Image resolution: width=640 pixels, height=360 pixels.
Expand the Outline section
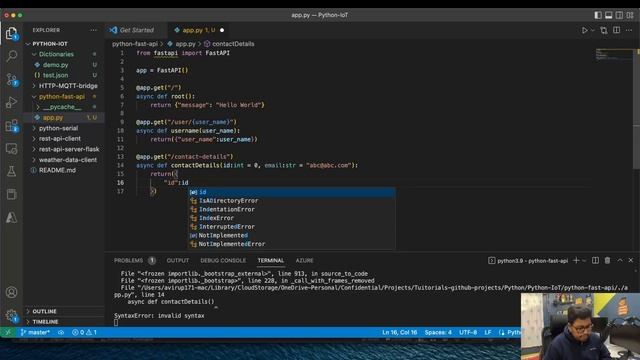tap(64, 311)
